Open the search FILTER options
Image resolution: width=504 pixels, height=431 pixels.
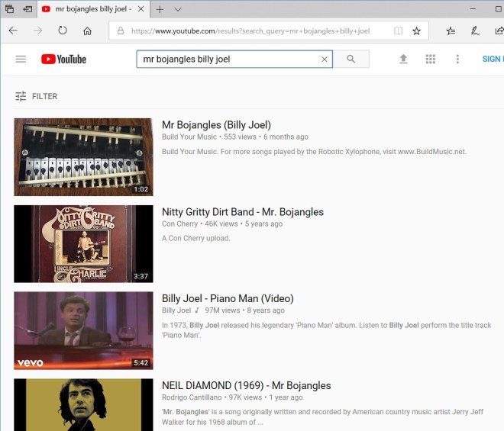tap(37, 96)
